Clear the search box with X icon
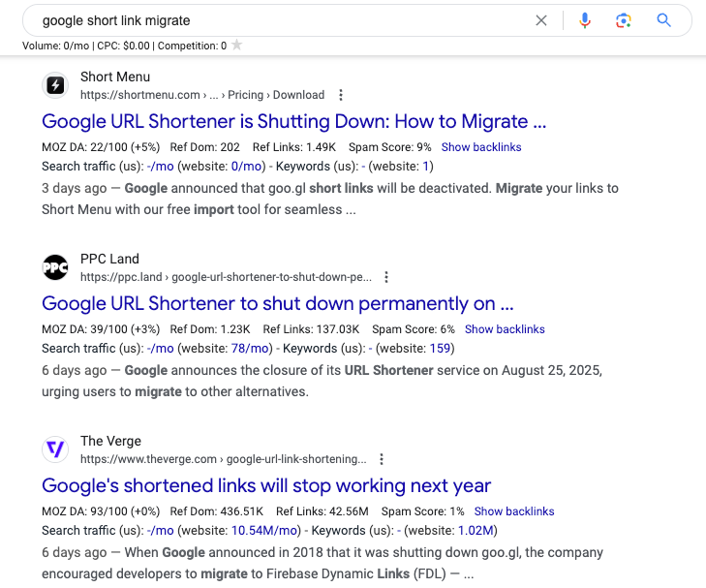Image resolution: width=706 pixels, height=588 pixels. coord(541,20)
